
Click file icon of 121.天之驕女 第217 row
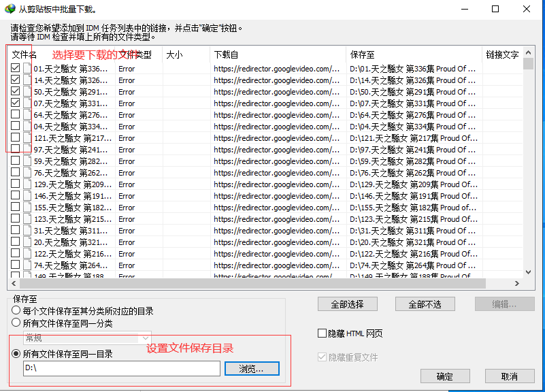coord(27,138)
